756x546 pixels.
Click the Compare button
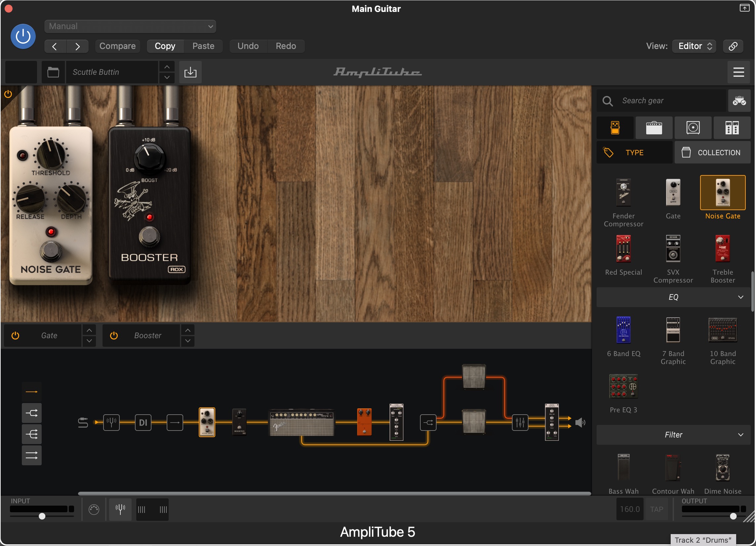[x=117, y=46]
